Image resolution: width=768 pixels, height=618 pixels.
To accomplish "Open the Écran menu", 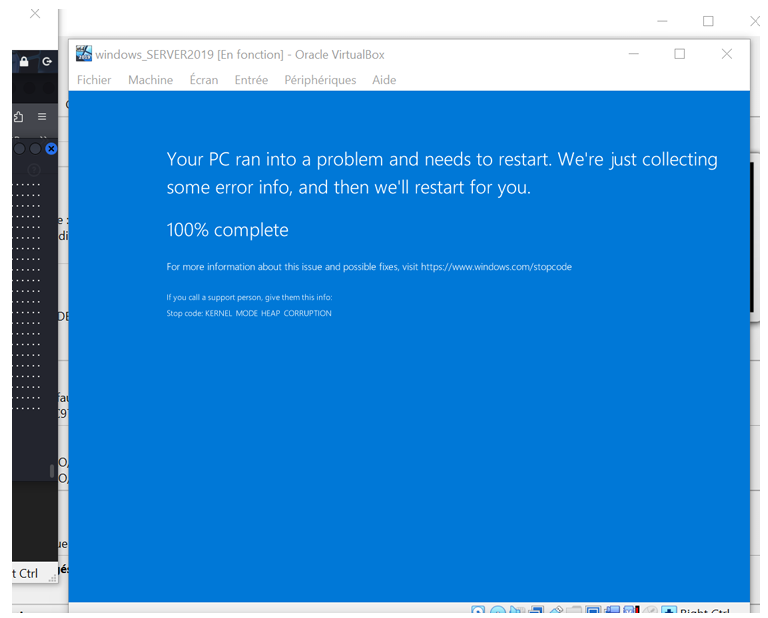I will [x=204, y=80].
